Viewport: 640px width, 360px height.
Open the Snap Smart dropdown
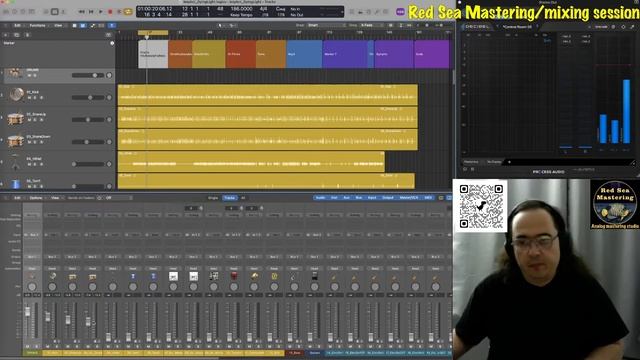(x=326, y=25)
